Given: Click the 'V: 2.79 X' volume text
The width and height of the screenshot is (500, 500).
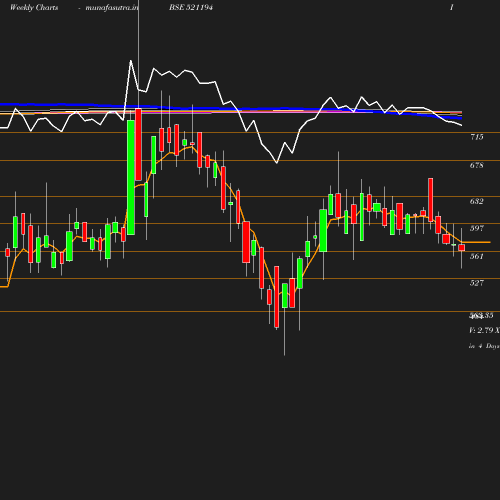Looking at the screenshot, I should (x=484, y=330).
